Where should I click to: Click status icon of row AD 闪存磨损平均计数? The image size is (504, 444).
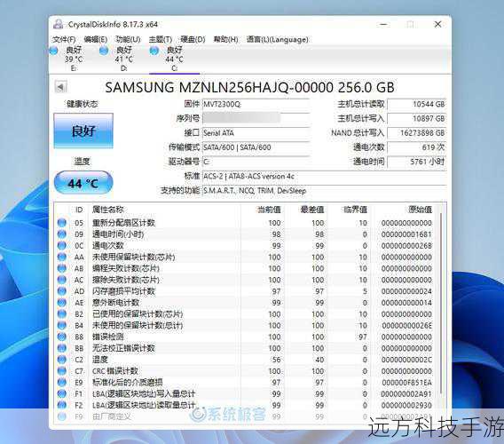(62, 291)
